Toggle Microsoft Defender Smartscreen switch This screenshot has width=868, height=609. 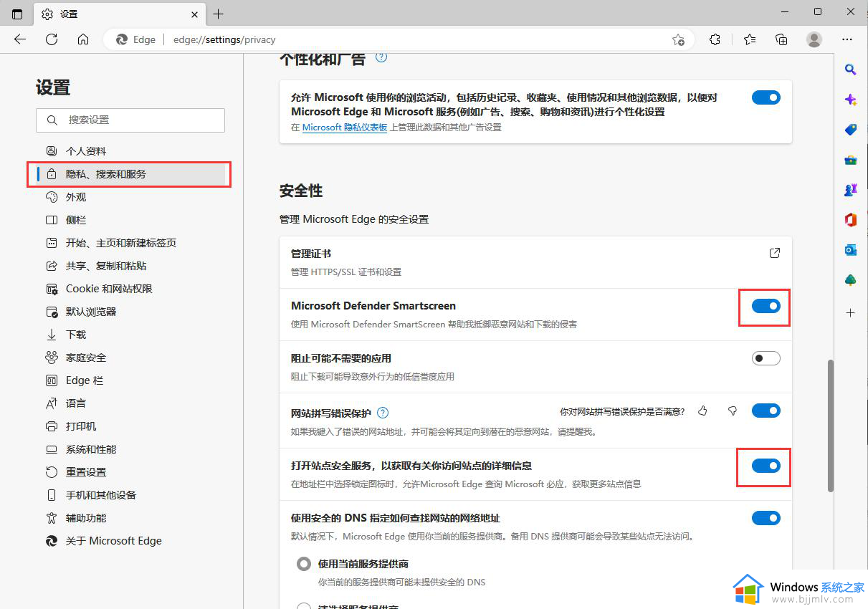tap(766, 306)
